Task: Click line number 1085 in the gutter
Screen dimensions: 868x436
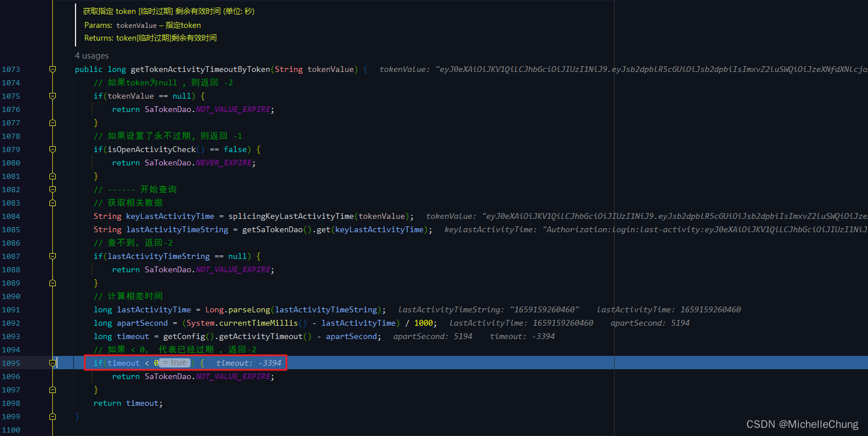Action: (x=10, y=229)
